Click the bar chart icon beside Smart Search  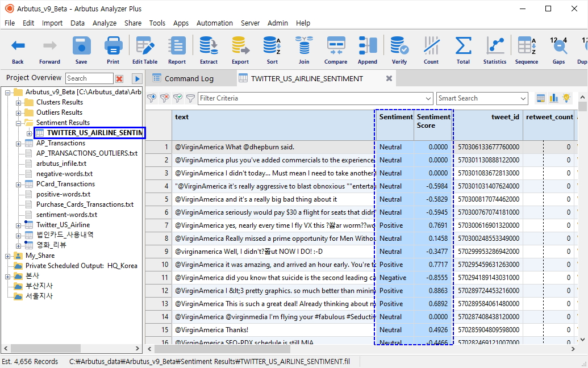coord(553,98)
